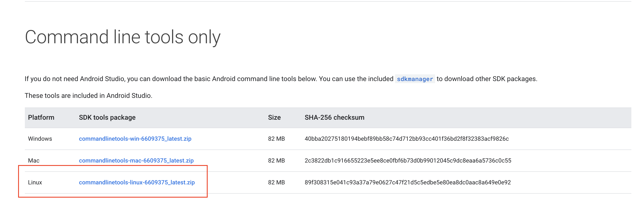Click the "These tools are included" sentence
Image resolution: width=644 pixels, height=210 pixels.
coord(88,96)
